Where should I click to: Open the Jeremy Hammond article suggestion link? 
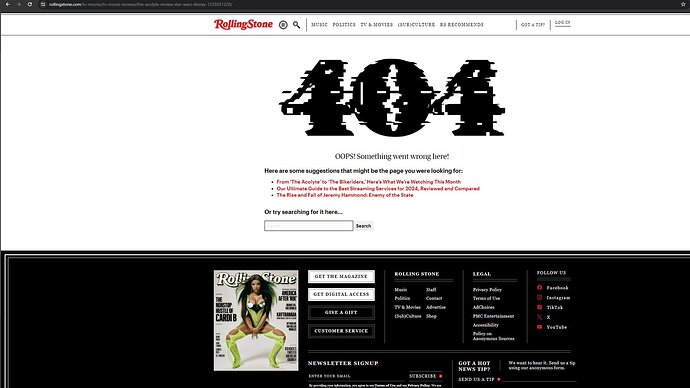345,195
